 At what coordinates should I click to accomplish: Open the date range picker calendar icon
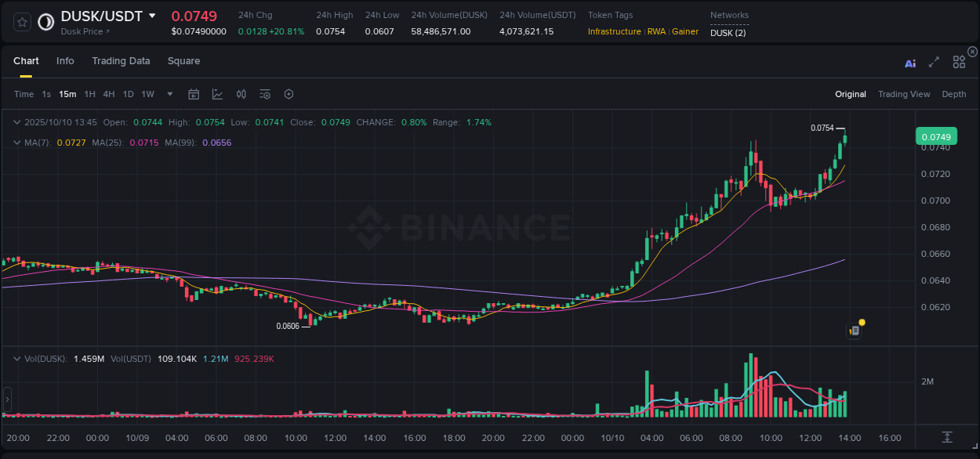point(194,94)
